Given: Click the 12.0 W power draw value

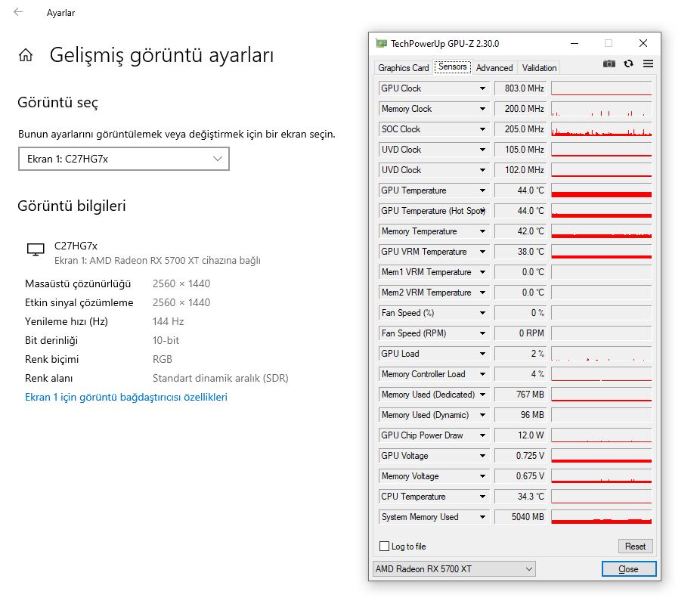Looking at the screenshot, I should pos(521,435).
